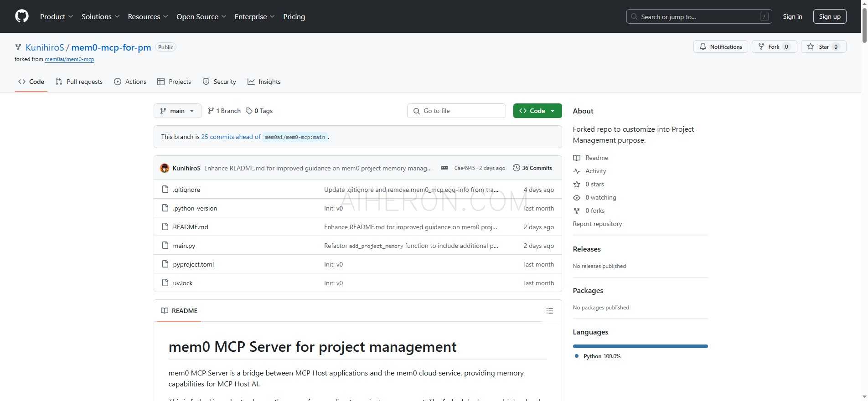View the 1 Branch list
Screen dimensions: 868x401
[224, 111]
